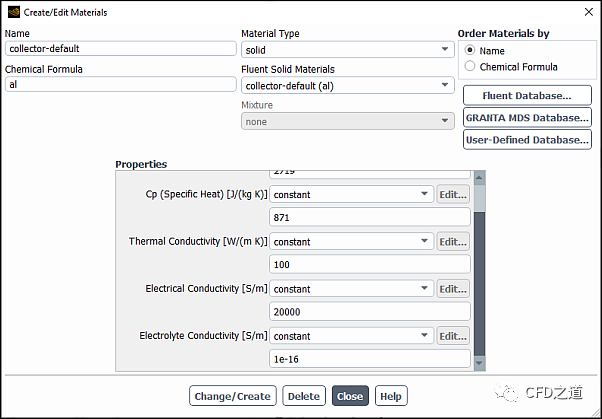Click the Delete button
The image size is (602, 419).
click(304, 396)
